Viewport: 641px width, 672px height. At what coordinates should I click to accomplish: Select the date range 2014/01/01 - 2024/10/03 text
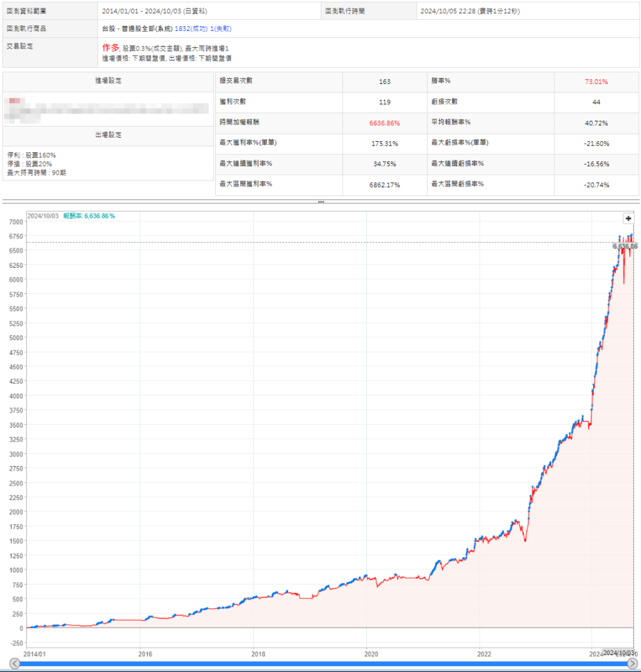click(154, 11)
